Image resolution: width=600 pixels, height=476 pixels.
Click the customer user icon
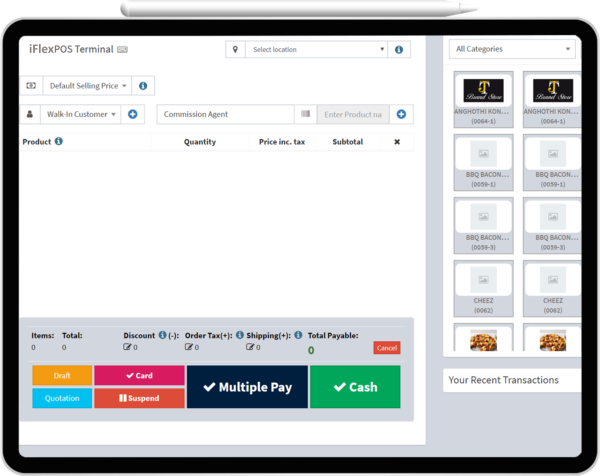tap(30, 114)
